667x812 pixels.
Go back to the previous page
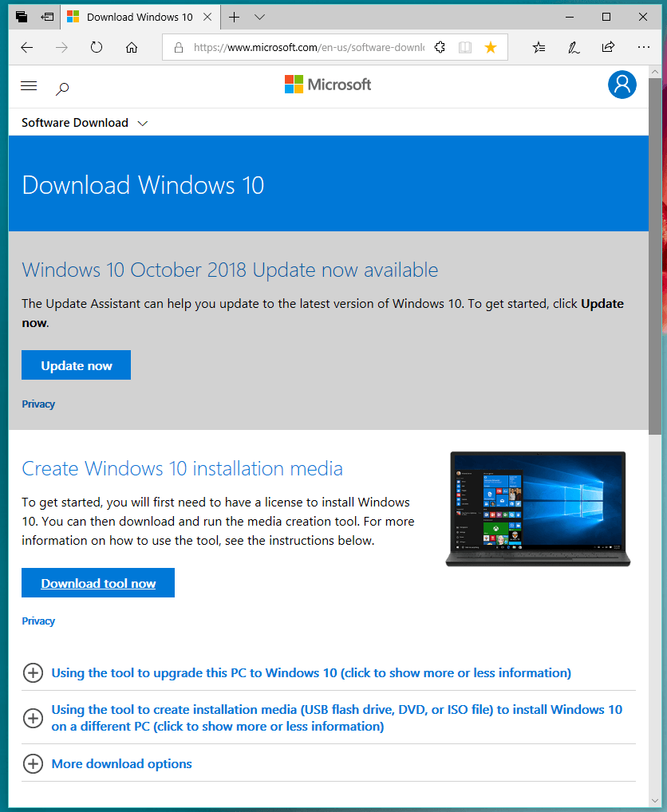tap(27, 48)
